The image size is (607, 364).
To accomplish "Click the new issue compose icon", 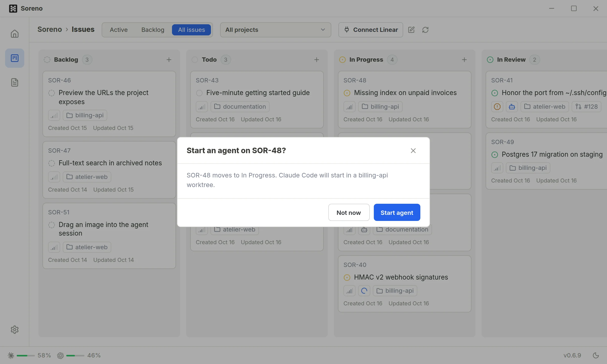I will (411, 30).
